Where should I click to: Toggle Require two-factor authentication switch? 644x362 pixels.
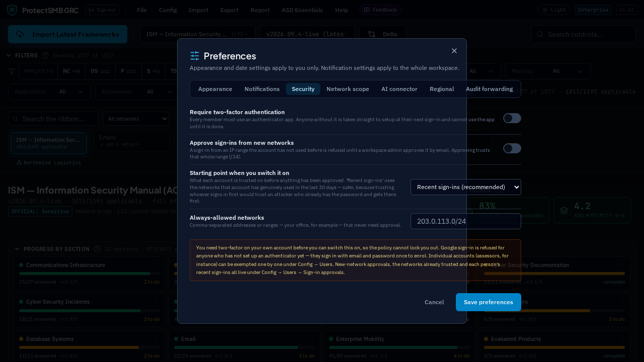coord(512,118)
